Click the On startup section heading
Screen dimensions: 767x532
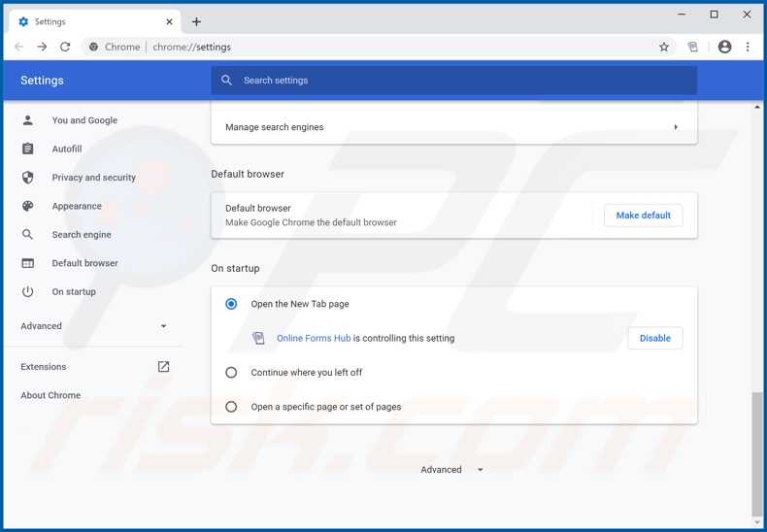(235, 269)
